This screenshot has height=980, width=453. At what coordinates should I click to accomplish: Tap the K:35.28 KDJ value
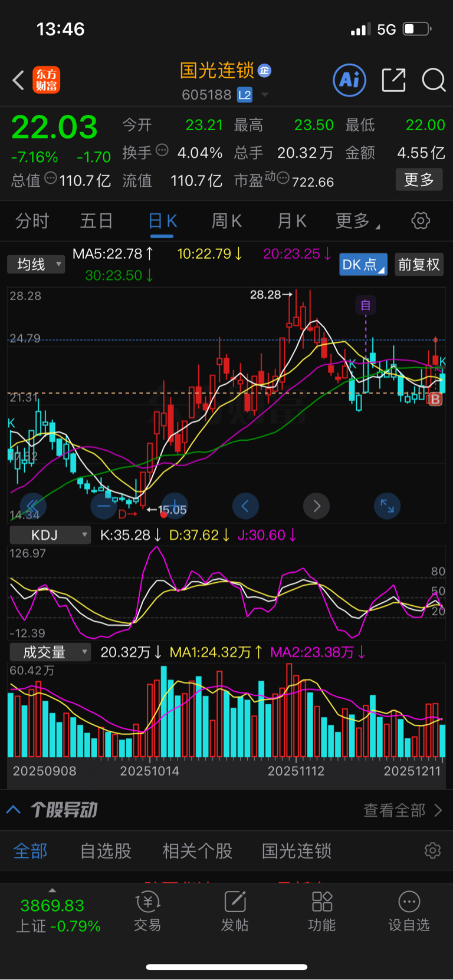[131, 535]
